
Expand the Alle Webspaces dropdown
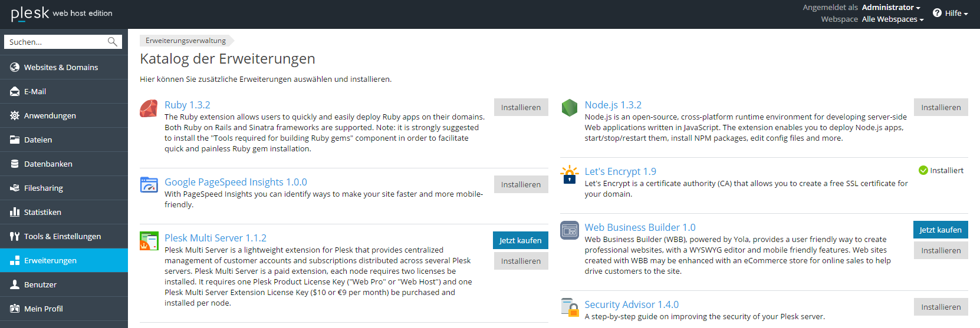point(893,19)
